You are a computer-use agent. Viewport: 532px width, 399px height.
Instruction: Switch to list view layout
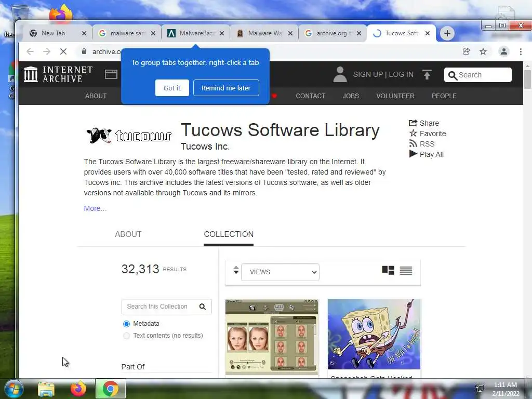click(406, 270)
